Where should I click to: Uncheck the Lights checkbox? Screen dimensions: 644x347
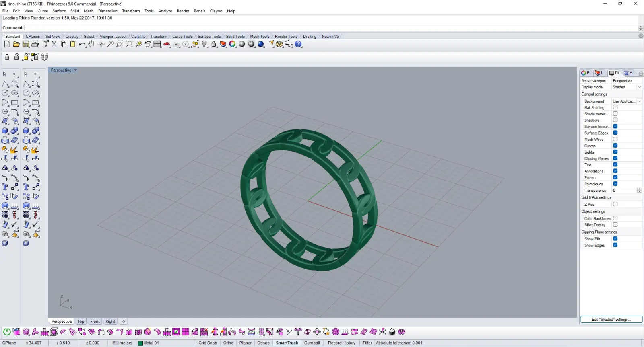(x=615, y=152)
